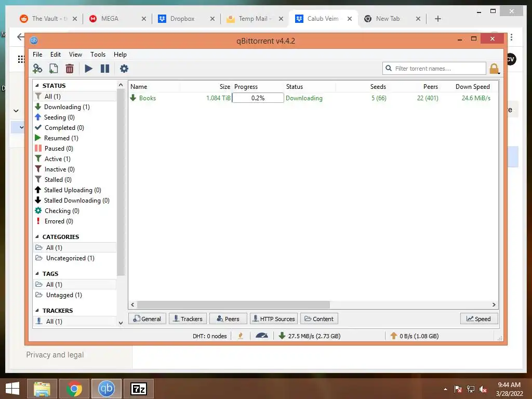Click the blue Resume play toolbar icon

tap(88, 69)
